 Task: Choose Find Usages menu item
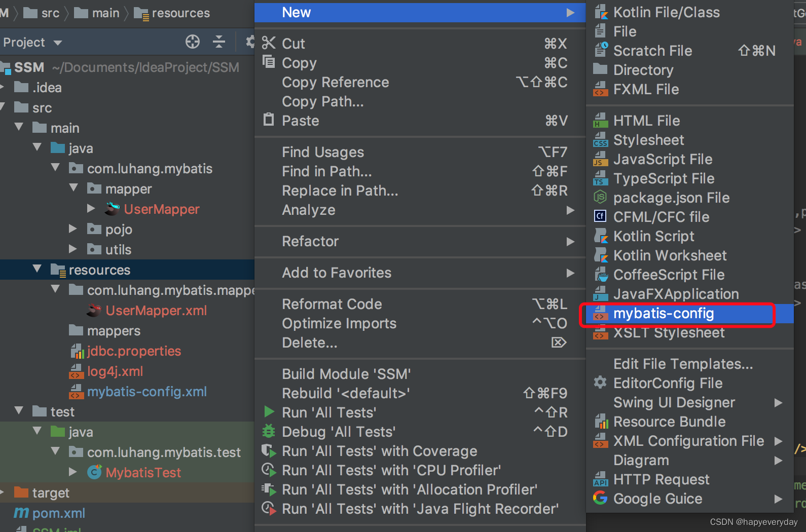pos(420,152)
